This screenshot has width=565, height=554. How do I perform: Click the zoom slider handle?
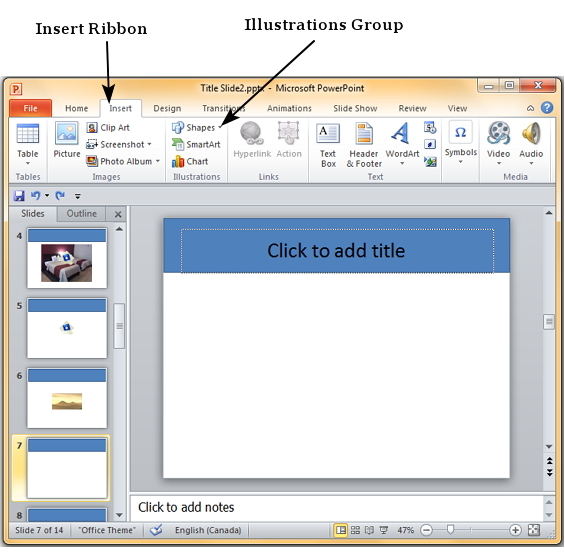point(450,530)
